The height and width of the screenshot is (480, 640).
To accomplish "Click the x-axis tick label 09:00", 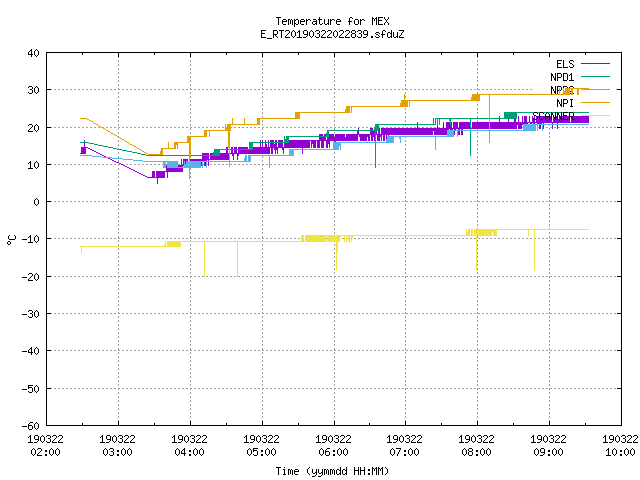I will click(x=548, y=452).
